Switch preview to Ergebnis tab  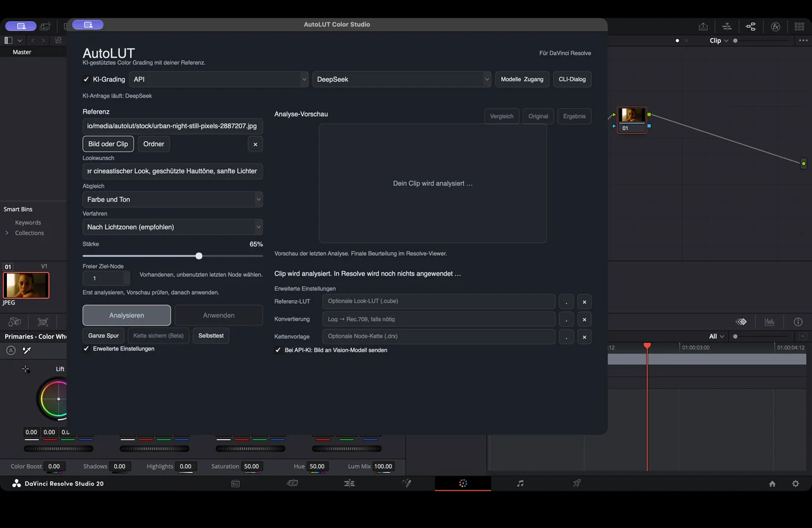tap(575, 116)
